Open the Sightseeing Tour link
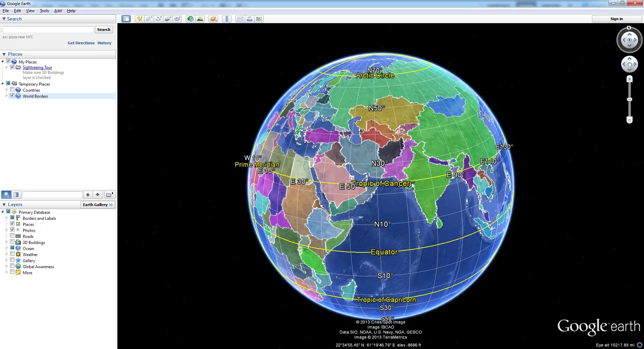Viewport: 644px width, 349px height. (37, 67)
